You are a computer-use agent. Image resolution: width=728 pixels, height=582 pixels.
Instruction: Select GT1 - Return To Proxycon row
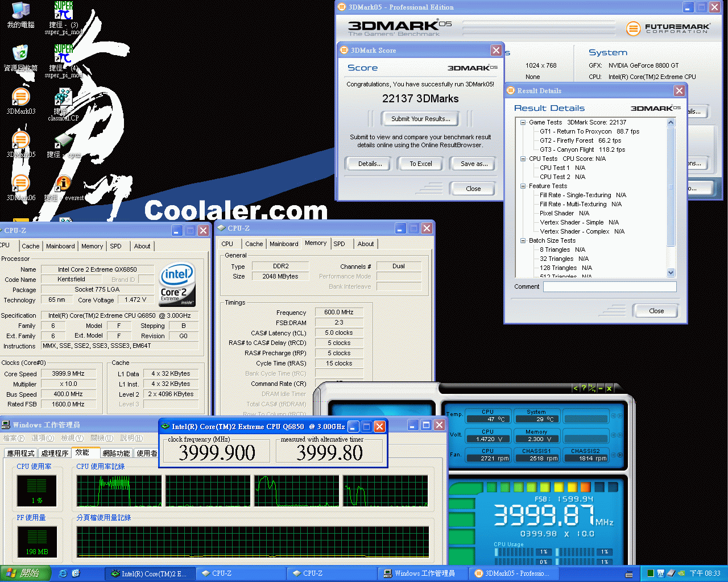(x=589, y=131)
